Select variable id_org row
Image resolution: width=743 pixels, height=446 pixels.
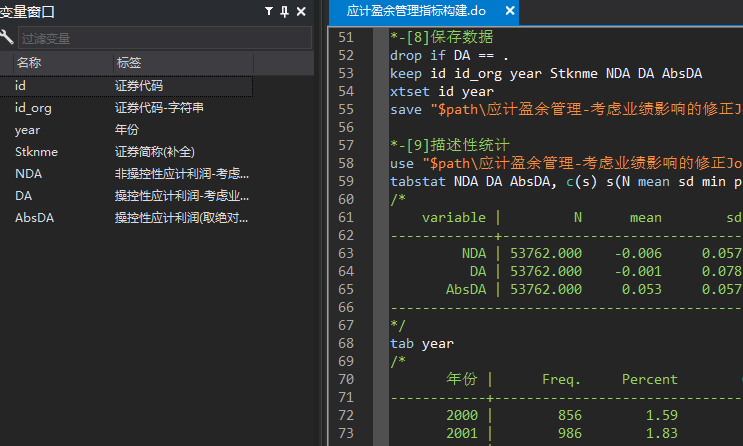pos(126,108)
